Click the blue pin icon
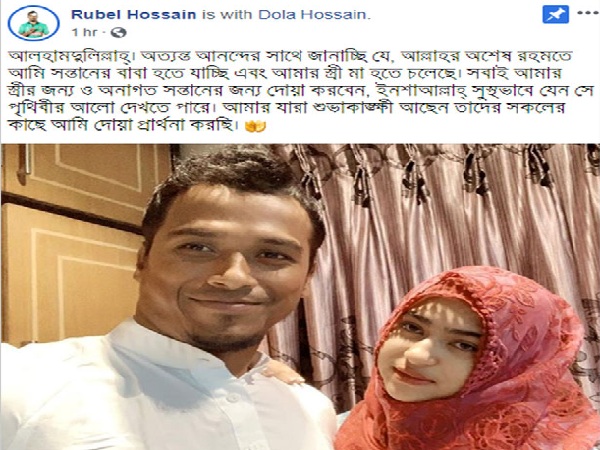This screenshot has height=450, width=600. click(x=556, y=15)
